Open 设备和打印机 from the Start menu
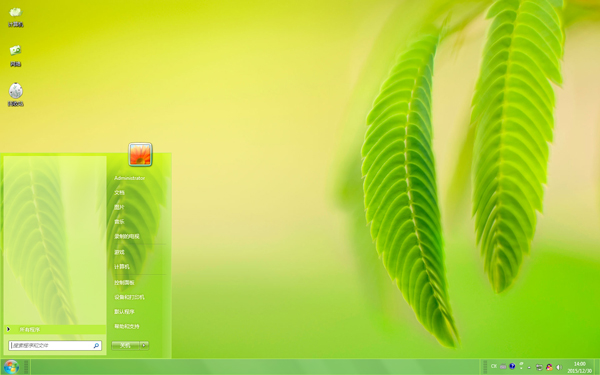 pos(129,297)
